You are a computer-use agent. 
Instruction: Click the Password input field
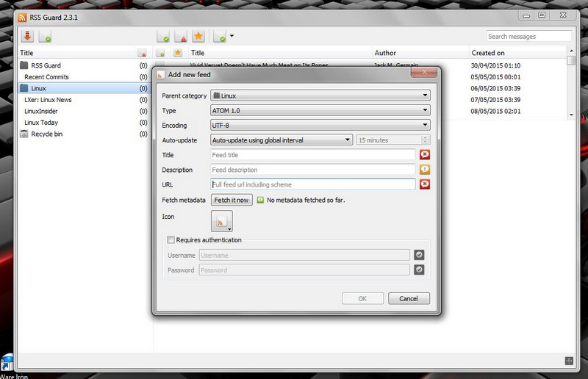pyautogui.click(x=304, y=270)
